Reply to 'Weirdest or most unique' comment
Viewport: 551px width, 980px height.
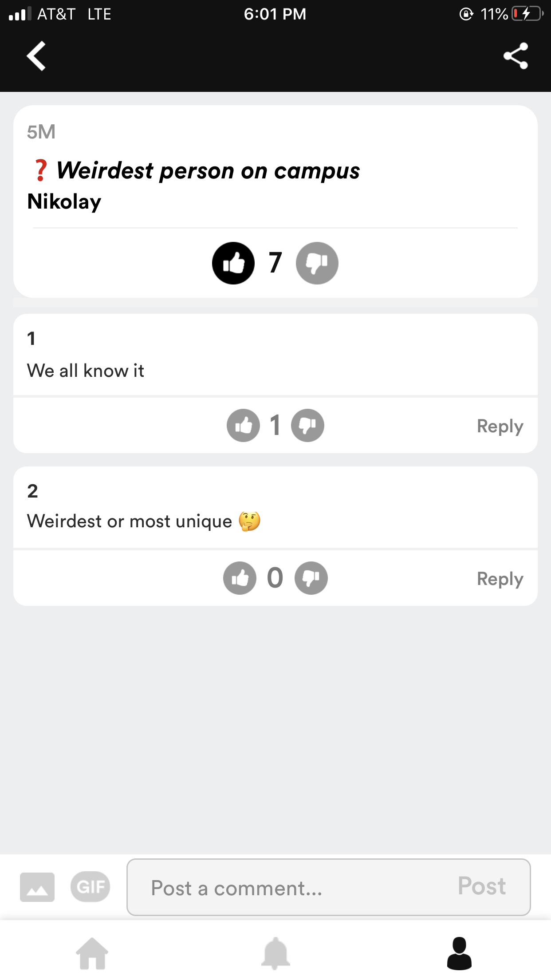500,579
